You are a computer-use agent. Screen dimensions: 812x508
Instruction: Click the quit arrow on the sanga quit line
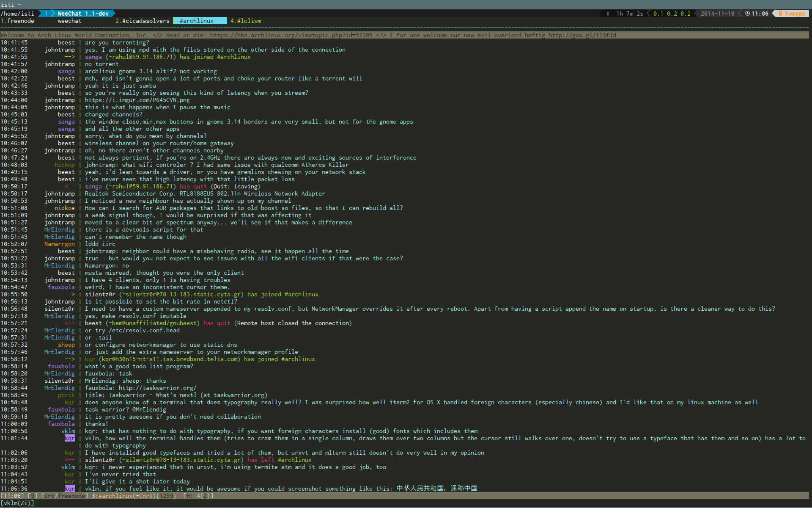(70, 186)
